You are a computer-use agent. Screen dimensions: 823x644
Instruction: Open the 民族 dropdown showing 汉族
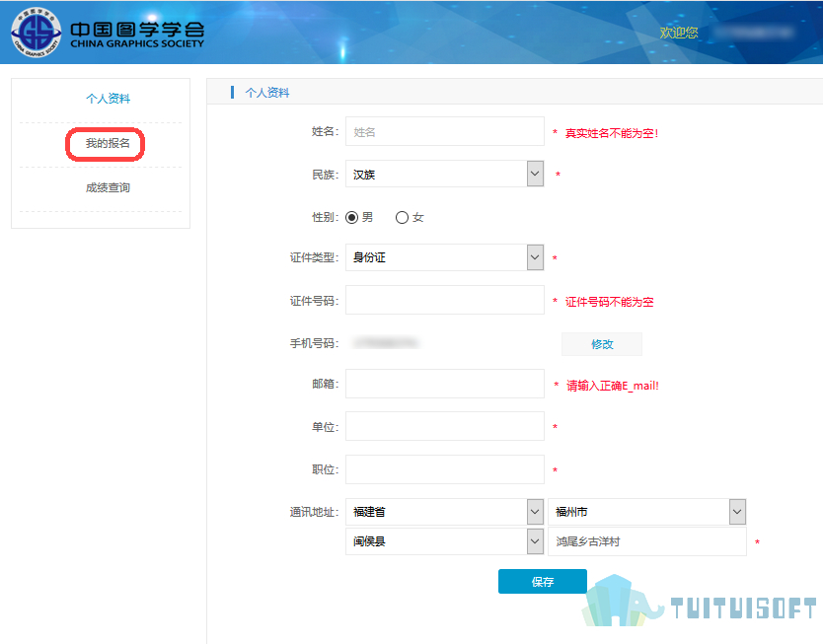[445, 175]
